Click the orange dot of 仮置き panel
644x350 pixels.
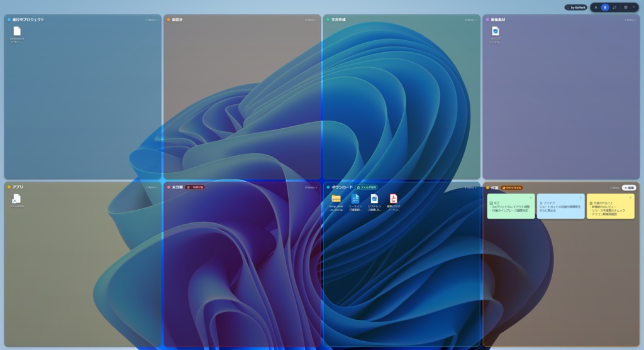click(169, 19)
